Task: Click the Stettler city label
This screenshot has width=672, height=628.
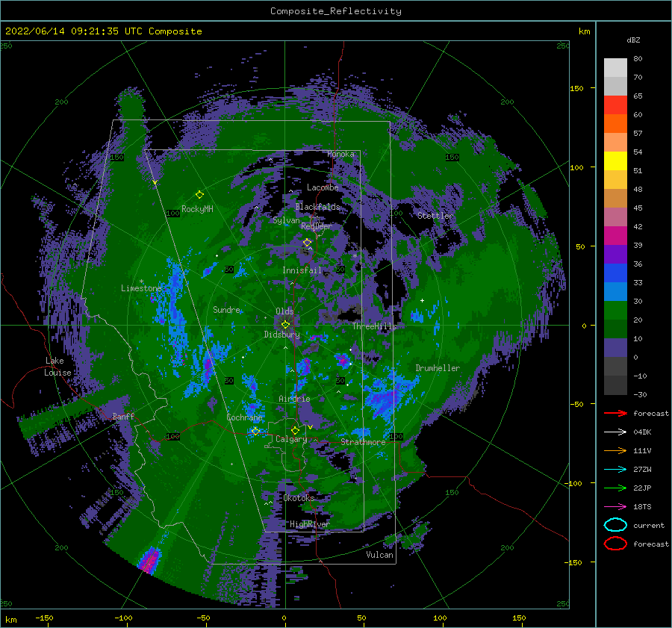Action: click(435, 216)
